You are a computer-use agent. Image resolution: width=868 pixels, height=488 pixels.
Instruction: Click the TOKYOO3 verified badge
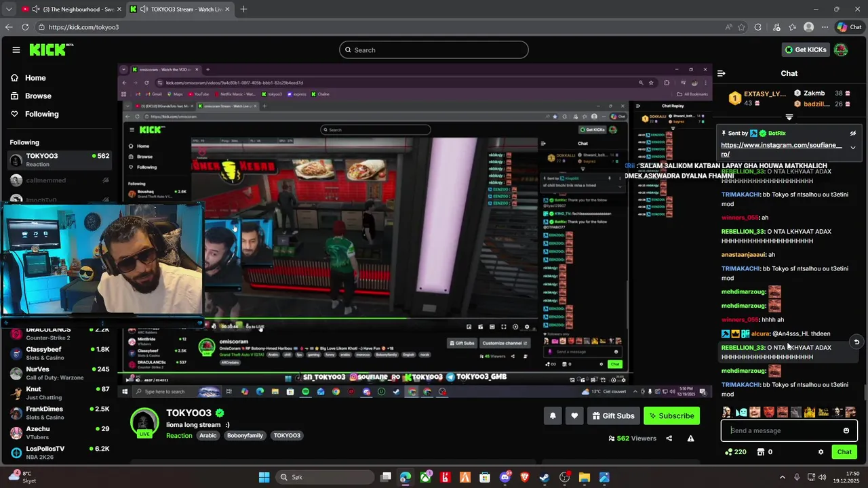pos(220,413)
